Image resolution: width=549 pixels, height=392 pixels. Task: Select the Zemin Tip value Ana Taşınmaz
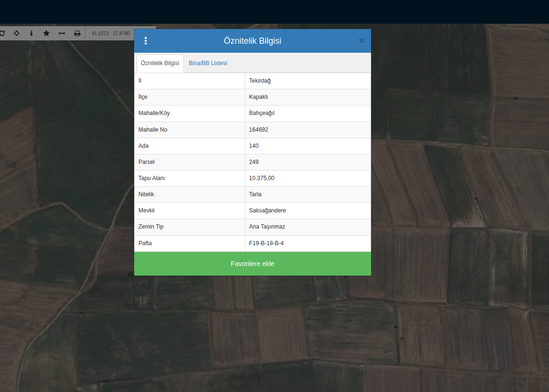[x=267, y=227]
